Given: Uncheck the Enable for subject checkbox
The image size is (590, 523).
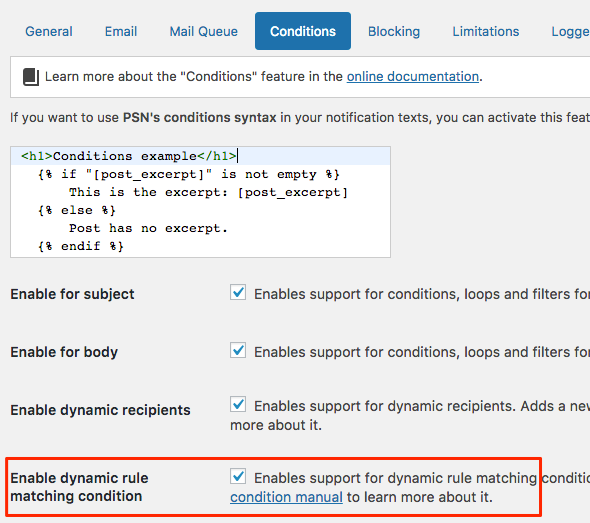Looking at the screenshot, I should [x=238, y=292].
